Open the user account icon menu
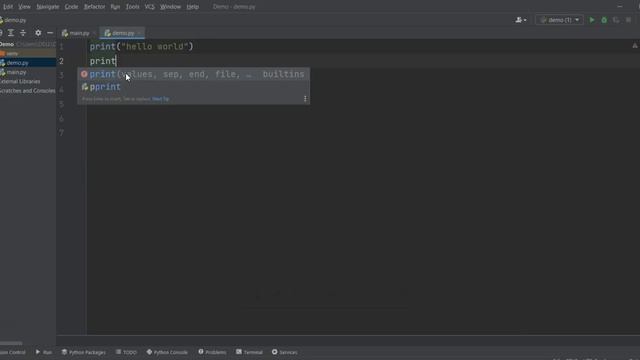 coord(520,20)
